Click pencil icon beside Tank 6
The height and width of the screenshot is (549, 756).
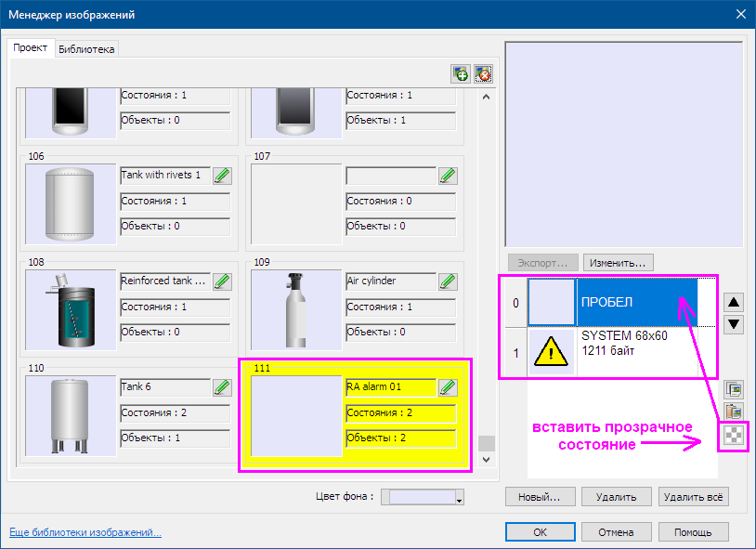tap(222, 387)
